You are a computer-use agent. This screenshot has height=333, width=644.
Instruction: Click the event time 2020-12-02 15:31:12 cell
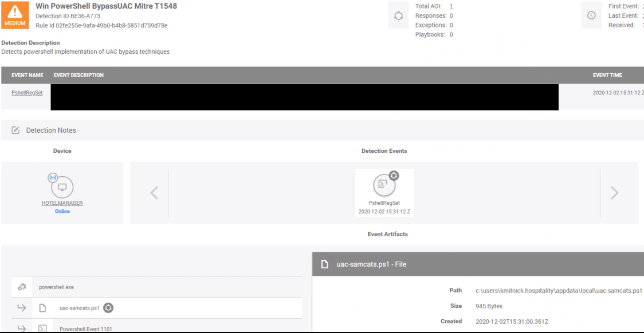(618, 93)
